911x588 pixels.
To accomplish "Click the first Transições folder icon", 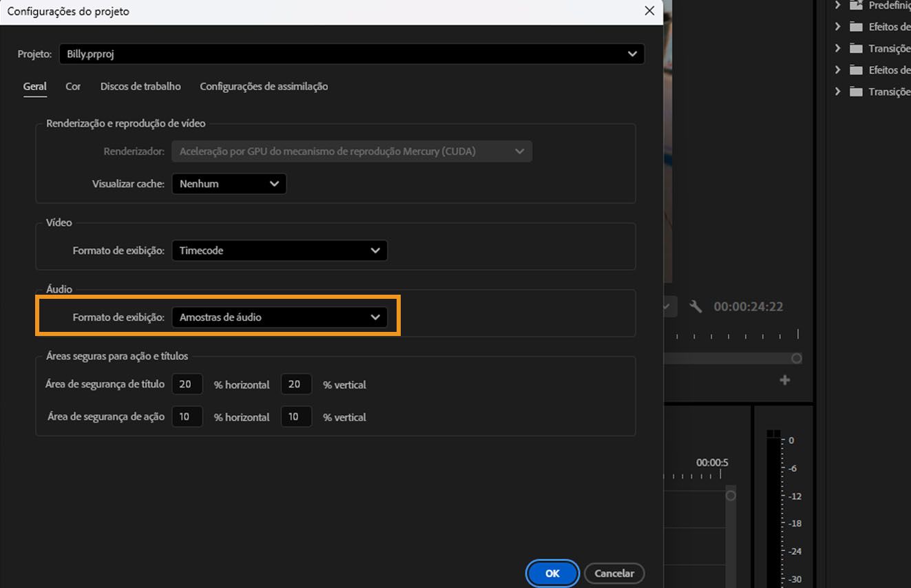I will (x=856, y=48).
